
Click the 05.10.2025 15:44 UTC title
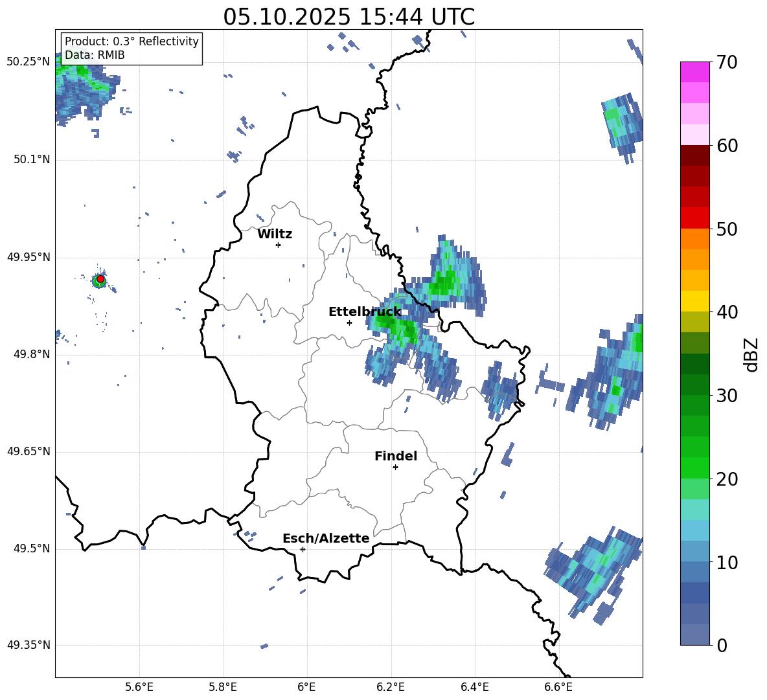pos(349,17)
